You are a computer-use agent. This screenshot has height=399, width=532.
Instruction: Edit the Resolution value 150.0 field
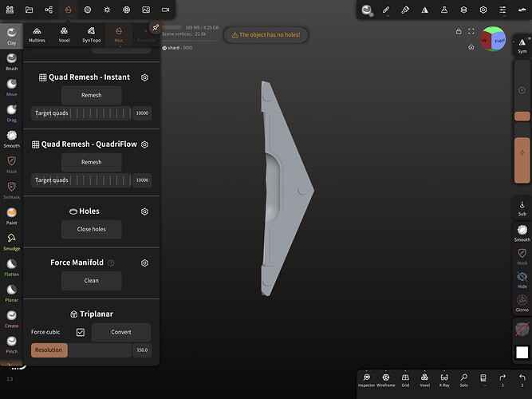[x=142, y=350]
